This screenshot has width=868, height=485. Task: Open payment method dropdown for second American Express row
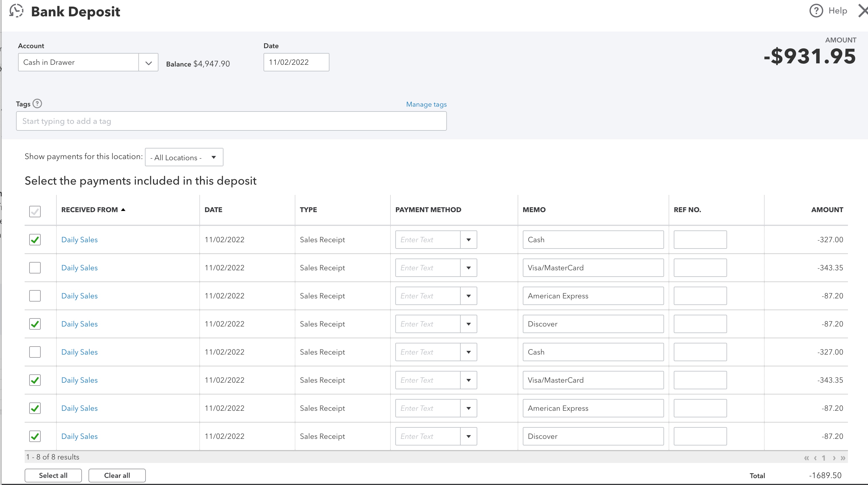(x=468, y=408)
